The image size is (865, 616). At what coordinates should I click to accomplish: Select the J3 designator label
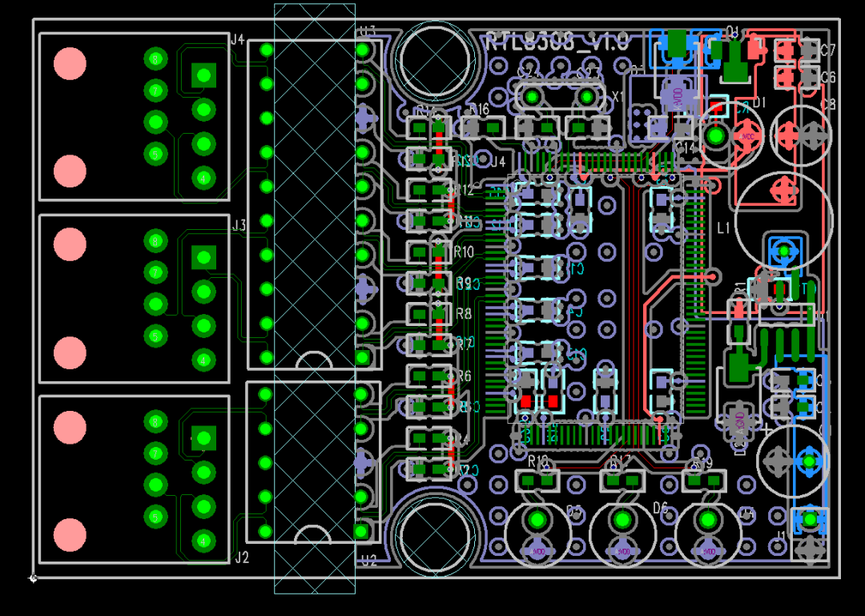[239, 225]
